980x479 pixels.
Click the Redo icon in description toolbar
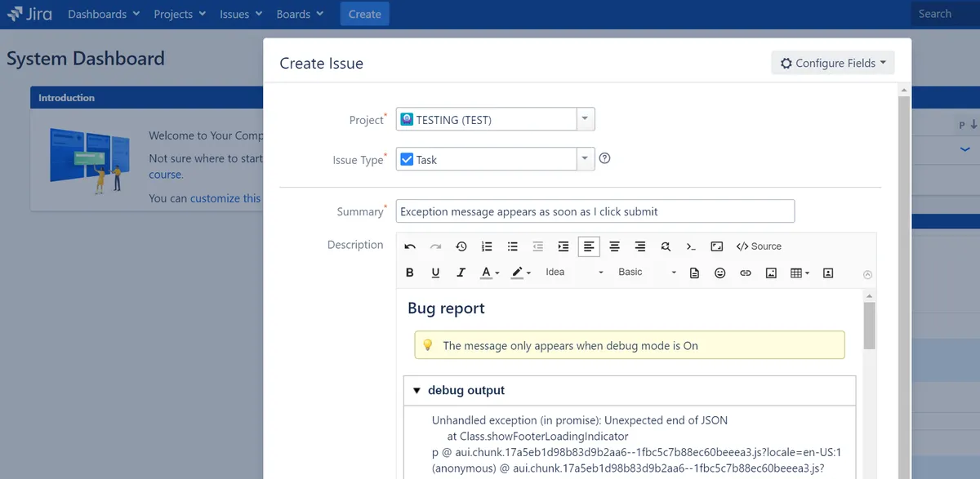pyautogui.click(x=435, y=246)
